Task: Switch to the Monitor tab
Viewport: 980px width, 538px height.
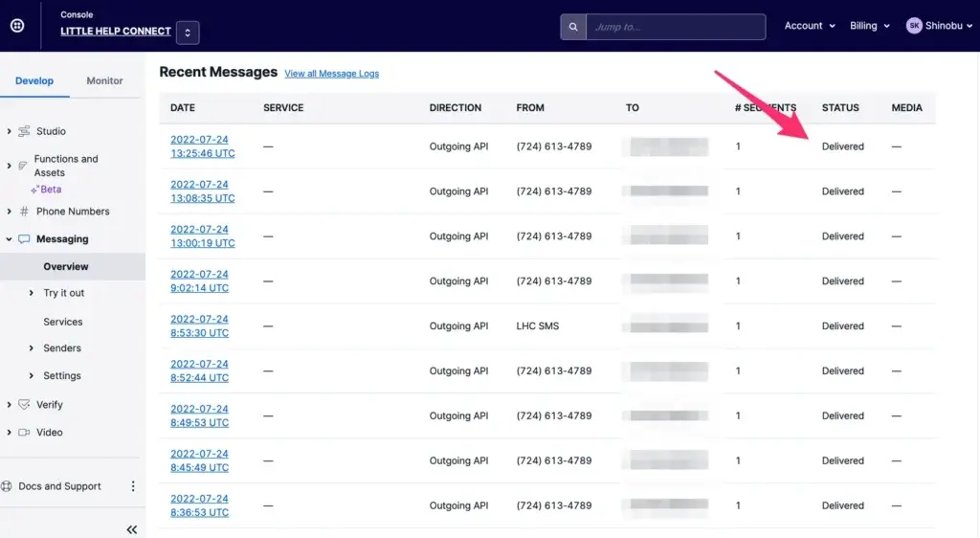Action: 104,81
